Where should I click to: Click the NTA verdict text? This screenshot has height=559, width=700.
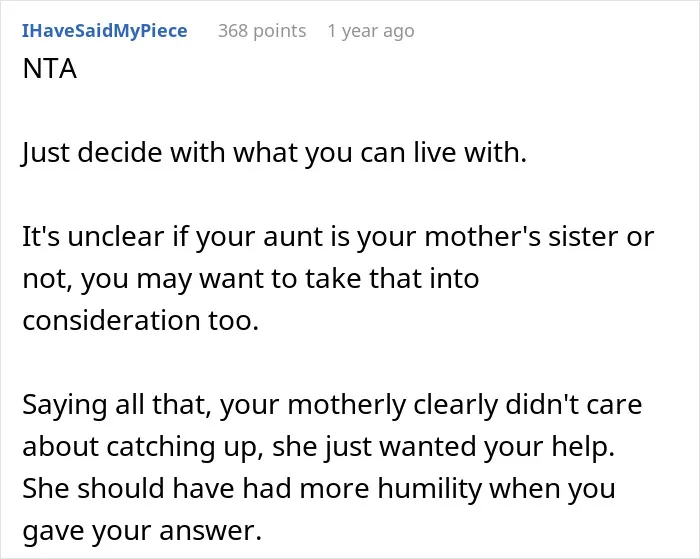[x=50, y=69]
